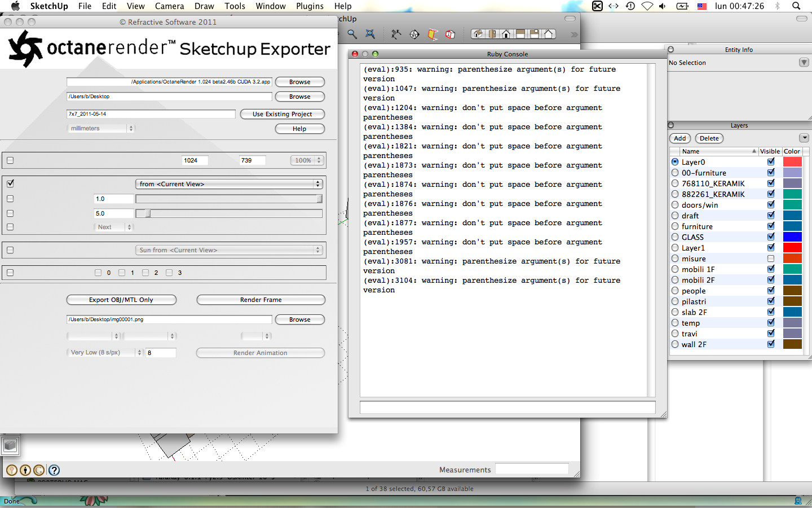Uncheck the camera 'from <Current View>' checkbox
Image resolution: width=812 pixels, height=508 pixels.
tap(10, 183)
